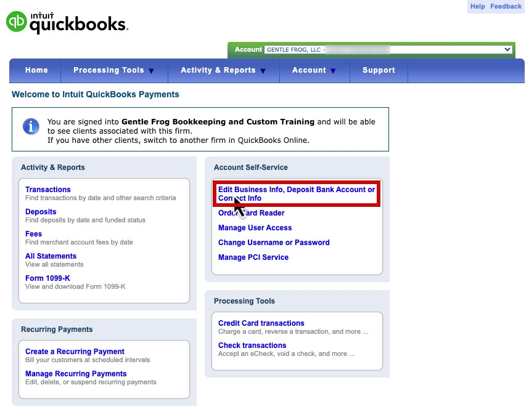Viewport: 529px width, 420px height.
Task: Click 'Find deposits by date and funded status'
Action: click(85, 220)
